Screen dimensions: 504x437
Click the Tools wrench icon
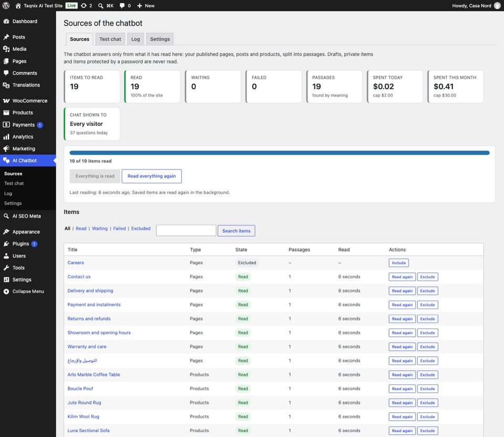click(x=6, y=268)
